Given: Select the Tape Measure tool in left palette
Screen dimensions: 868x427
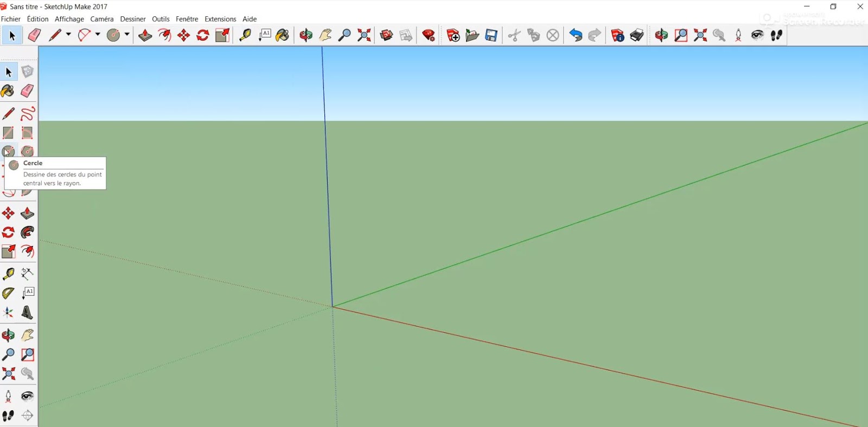Looking at the screenshot, I should pyautogui.click(x=8, y=274).
